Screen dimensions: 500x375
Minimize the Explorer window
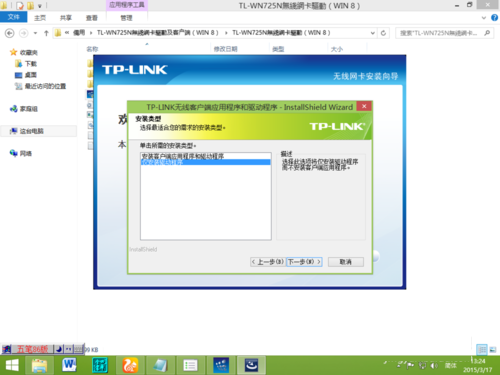457,5
